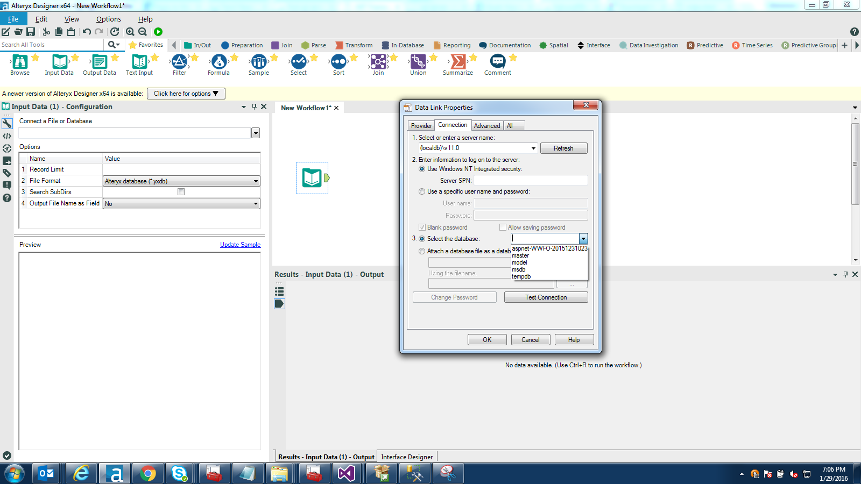Click the Update Sample link

(x=240, y=245)
